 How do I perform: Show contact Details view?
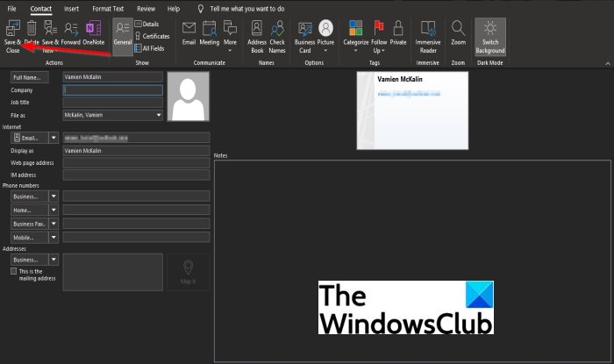click(146, 25)
